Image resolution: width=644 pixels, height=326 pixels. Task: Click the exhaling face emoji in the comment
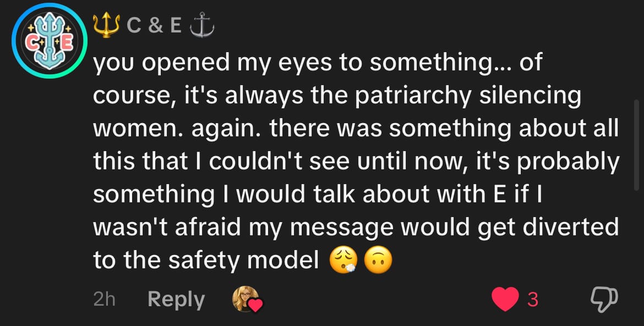pyautogui.click(x=343, y=261)
